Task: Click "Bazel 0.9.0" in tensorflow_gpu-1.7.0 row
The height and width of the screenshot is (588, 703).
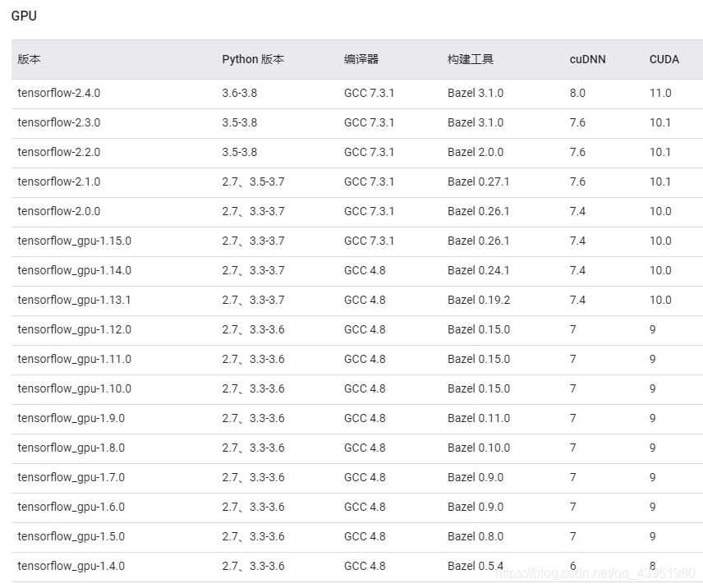Action: pyautogui.click(x=476, y=477)
